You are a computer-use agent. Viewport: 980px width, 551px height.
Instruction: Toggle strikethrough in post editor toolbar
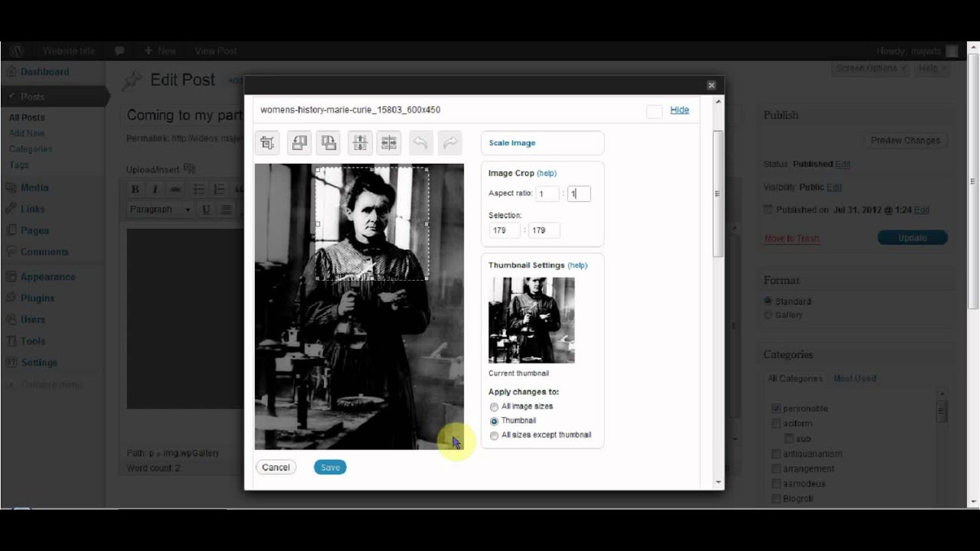[x=176, y=189]
